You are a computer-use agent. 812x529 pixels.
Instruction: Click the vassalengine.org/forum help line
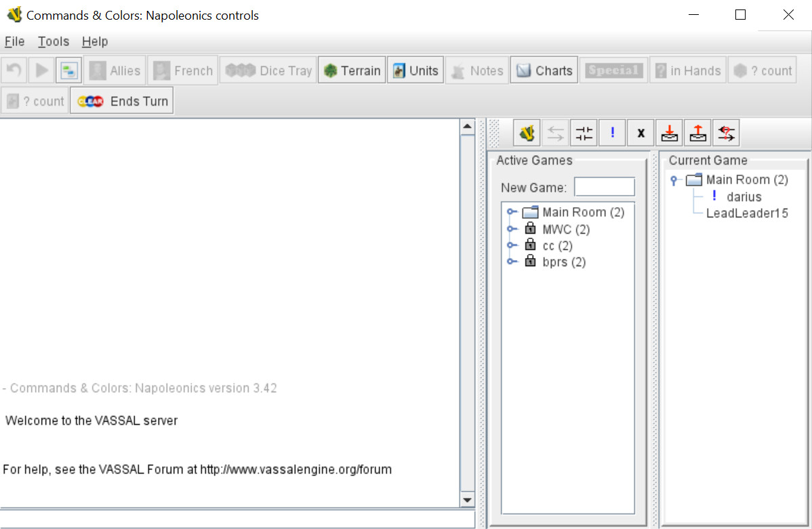tap(197, 469)
